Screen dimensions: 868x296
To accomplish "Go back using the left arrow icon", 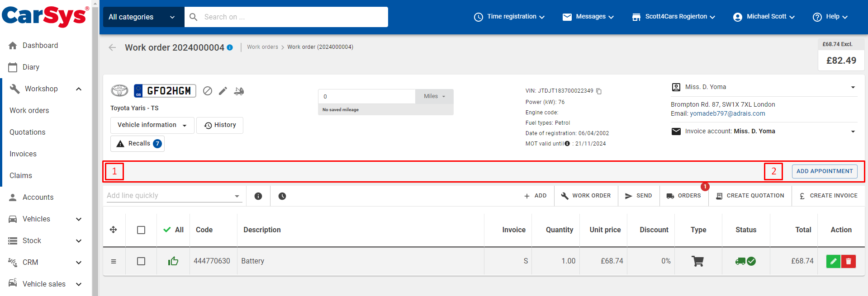I will (x=112, y=47).
